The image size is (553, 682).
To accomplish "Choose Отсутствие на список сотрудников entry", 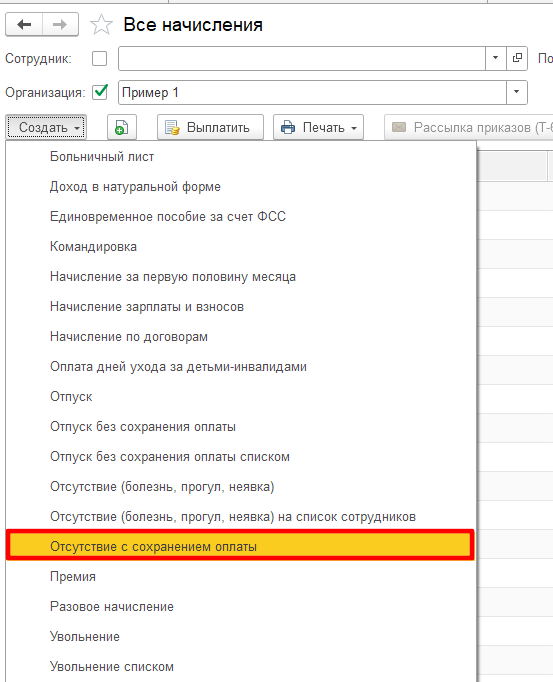I will (241, 517).
